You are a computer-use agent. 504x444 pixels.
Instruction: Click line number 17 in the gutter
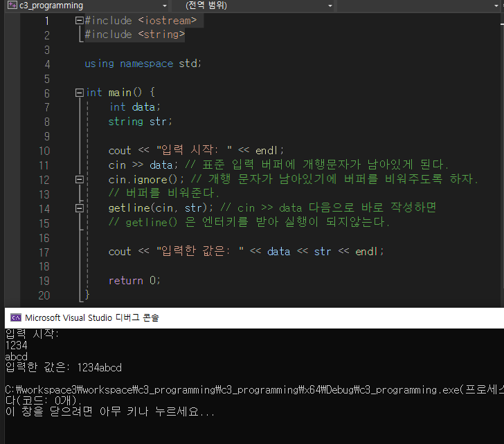click(44, 252)
